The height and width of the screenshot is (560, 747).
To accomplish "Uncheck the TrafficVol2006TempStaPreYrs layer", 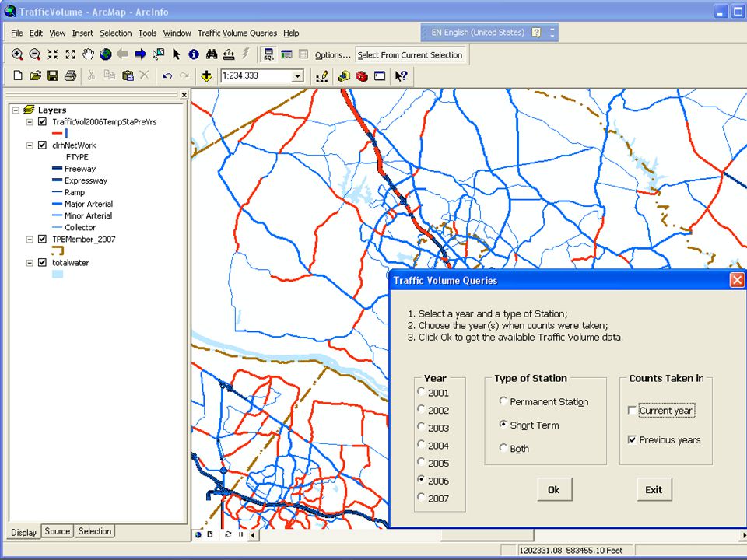I will [x=42, y=122].
